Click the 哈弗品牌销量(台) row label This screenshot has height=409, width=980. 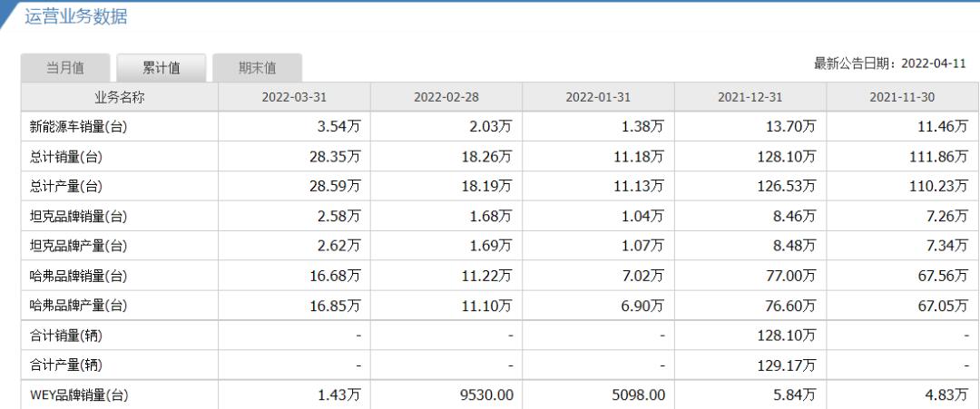[78, 276]
